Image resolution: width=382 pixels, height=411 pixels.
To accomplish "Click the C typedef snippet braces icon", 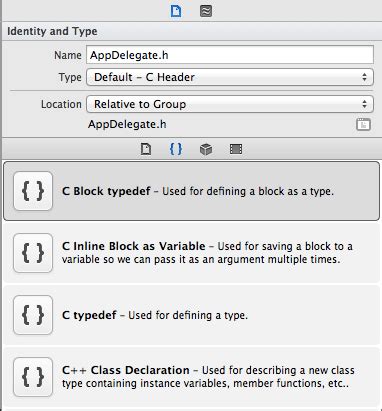I will [x=33, y=315].
